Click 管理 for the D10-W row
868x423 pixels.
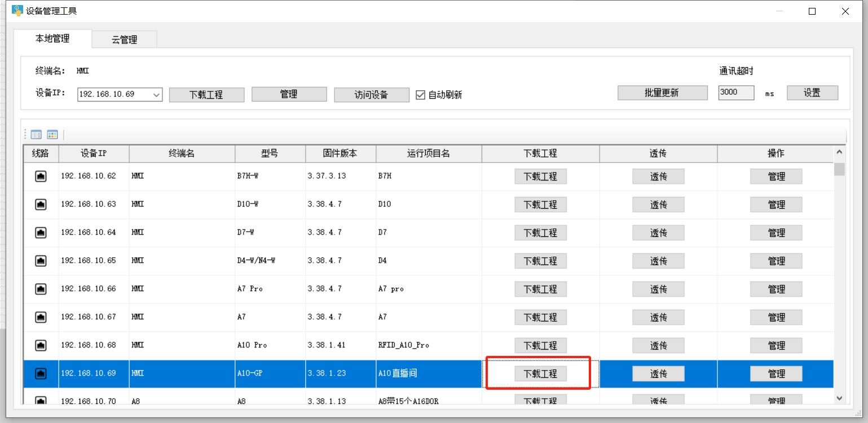point(776,205)
